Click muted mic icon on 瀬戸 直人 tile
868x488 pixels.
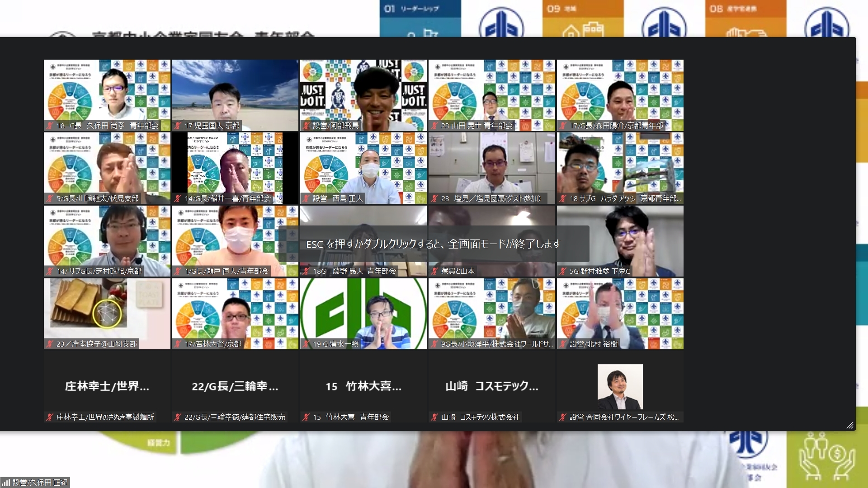click(178, 271)
